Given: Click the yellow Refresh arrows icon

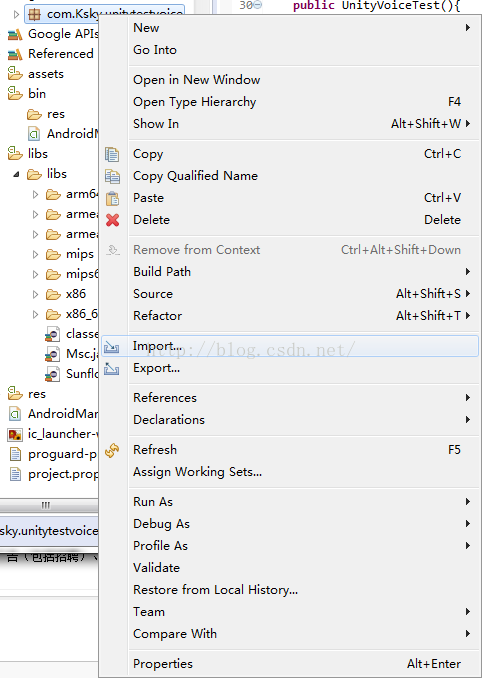Looking at the screenshot, I should tap(112, 450).
